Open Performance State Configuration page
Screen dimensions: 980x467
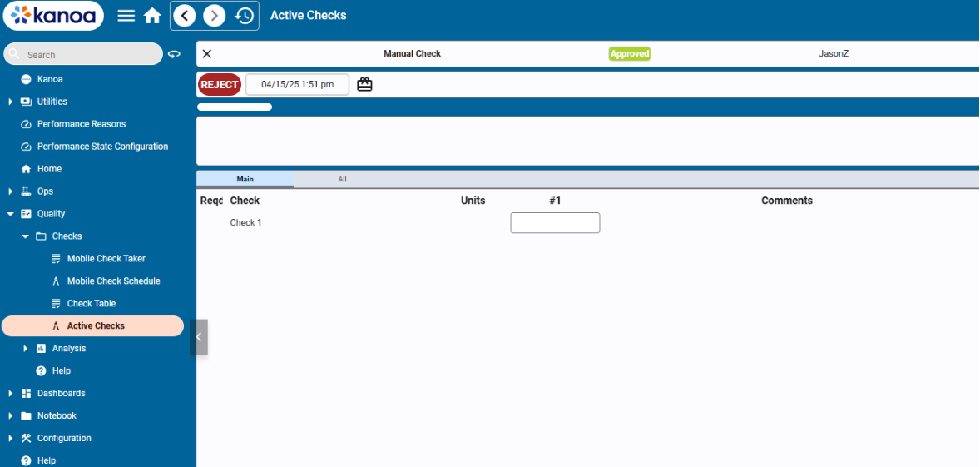tap(102, 147)
